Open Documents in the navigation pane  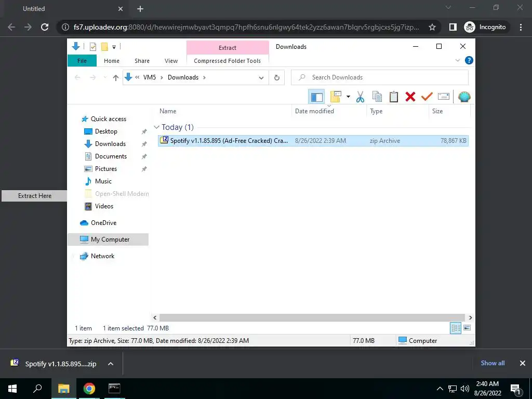click(x=111, y=156)
